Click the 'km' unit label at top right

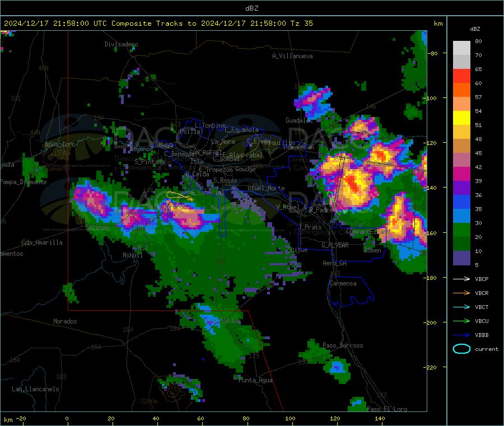tap(438, 24)
